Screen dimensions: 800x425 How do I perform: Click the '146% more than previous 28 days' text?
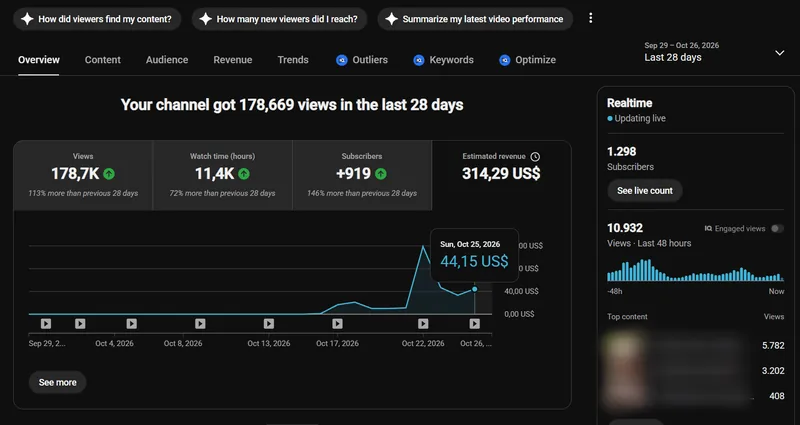click(362, 193)
